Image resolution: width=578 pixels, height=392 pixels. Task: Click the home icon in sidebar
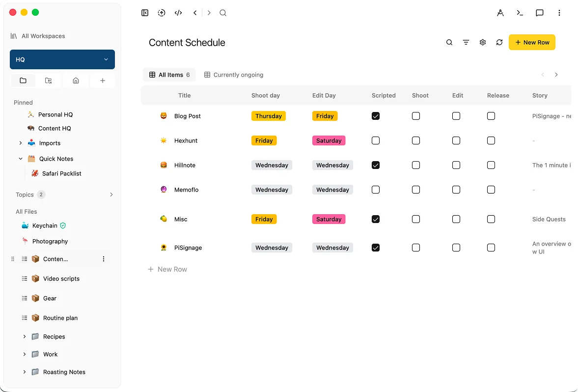(76, 81)
